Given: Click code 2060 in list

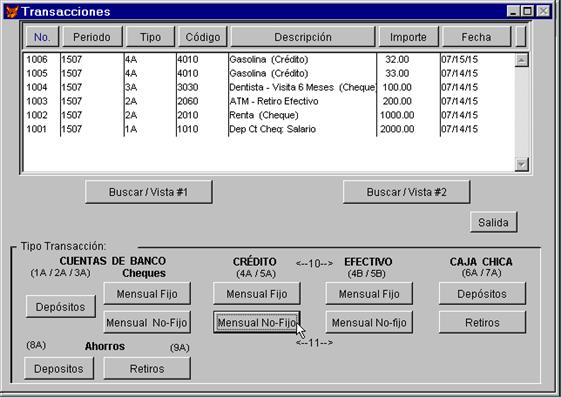Looking at the screenshot, I should [188, 101].
